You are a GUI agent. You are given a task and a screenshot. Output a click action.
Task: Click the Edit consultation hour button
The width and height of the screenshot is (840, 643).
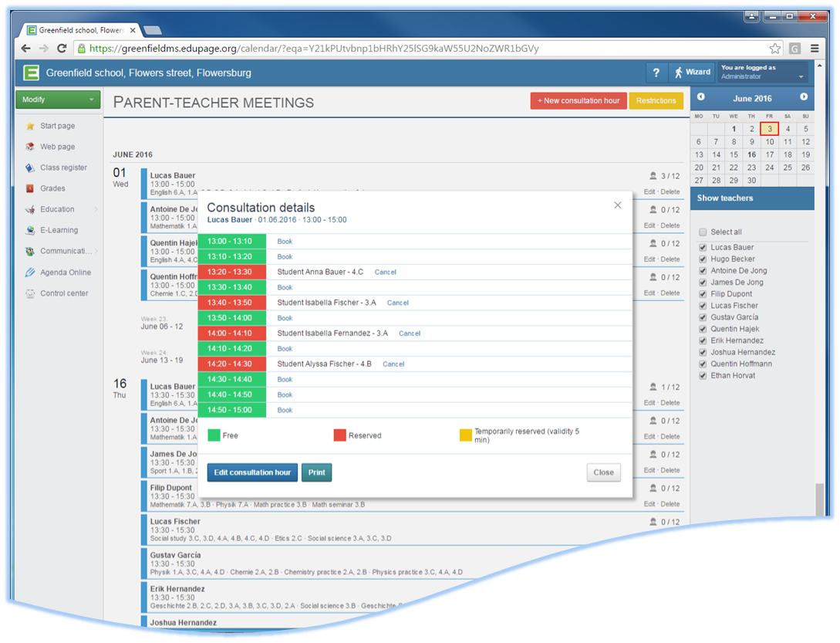252,472
